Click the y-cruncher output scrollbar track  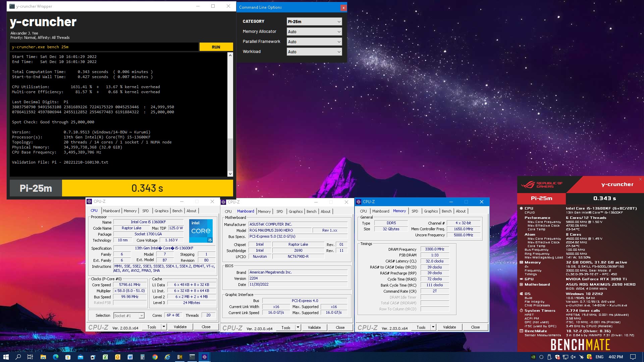230,115
